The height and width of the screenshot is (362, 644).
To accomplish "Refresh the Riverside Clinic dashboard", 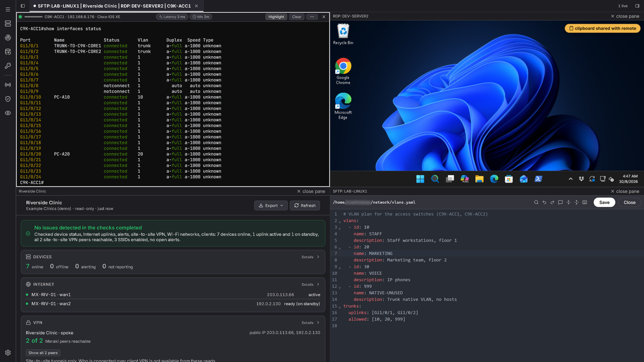I will pos(305,205).
